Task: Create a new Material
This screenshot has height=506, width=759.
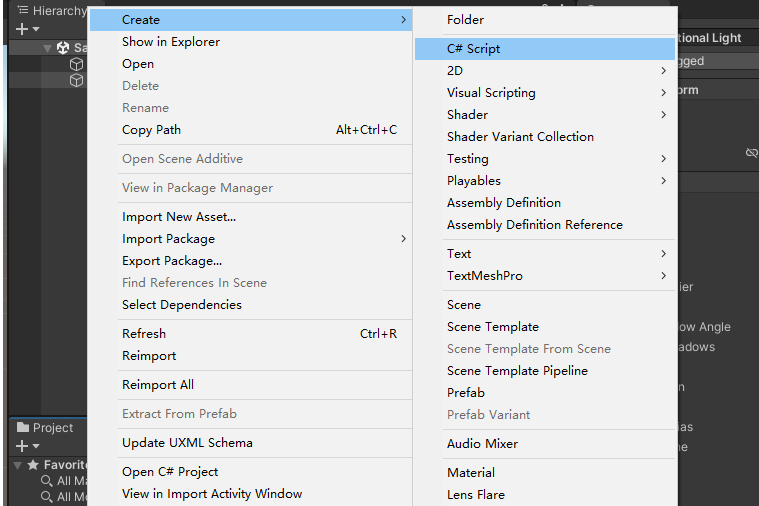Action: [545, 473]
